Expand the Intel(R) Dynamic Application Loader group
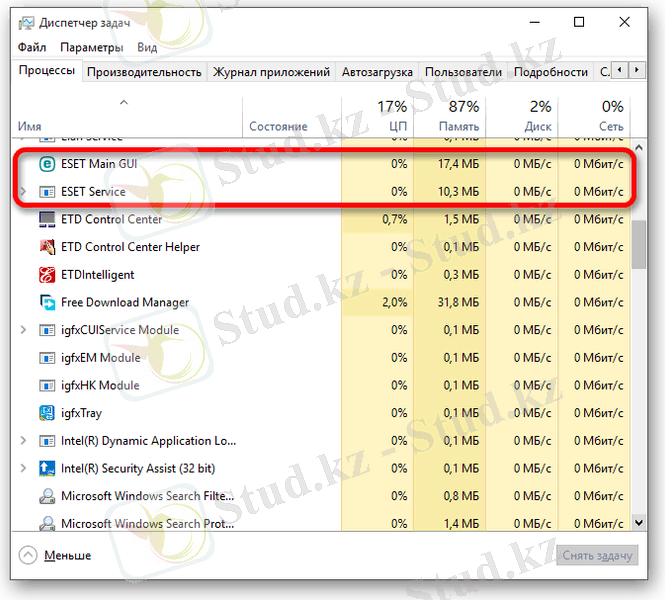The width and height of the screenshot is (665, 600). tap(24, 441)
